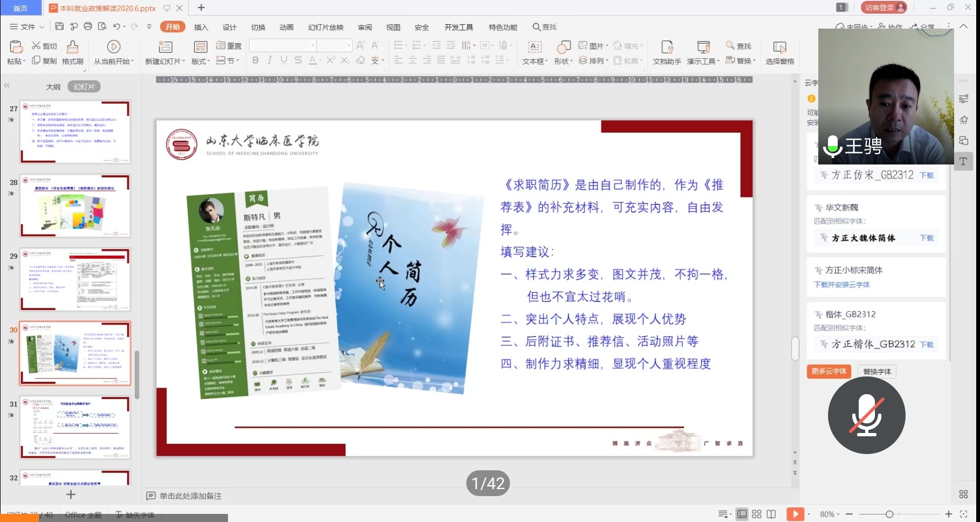The height and width of the screenshot is (522, 980).
Task: Click the clear formatting eraser icon
Action: click(361, 60)
